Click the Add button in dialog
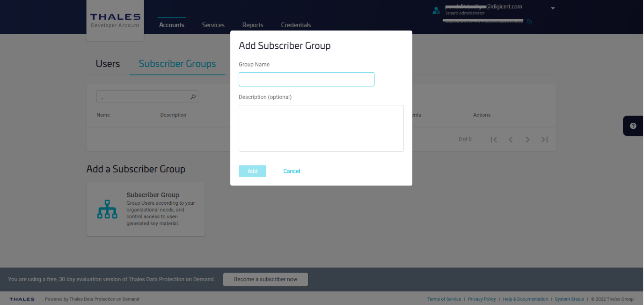 [x=252, y=171]
